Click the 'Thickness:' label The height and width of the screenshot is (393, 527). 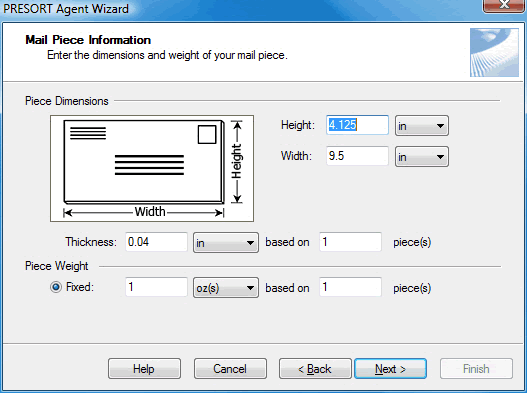91,242
